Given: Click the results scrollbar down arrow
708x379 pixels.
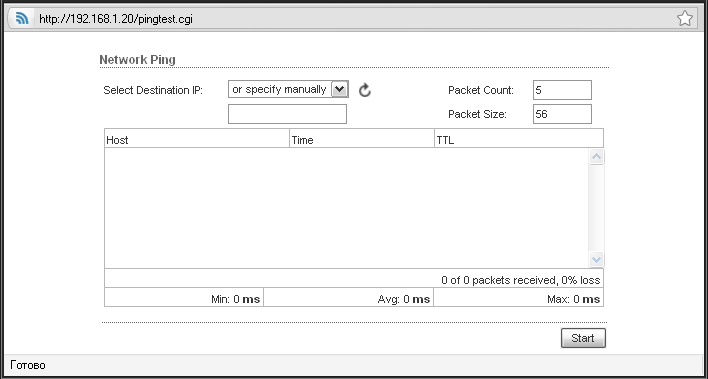Looking at the screenshot, I should (596, 259).
